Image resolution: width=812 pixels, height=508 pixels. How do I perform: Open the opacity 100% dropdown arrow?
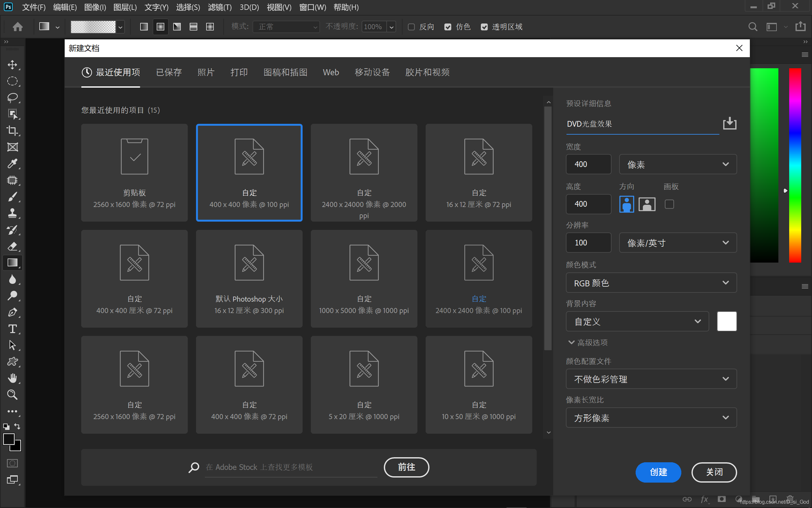tap(391, 27)
